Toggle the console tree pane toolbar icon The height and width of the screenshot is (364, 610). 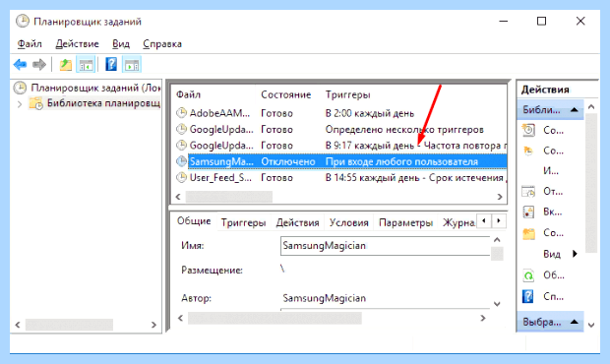click(86, 65)
